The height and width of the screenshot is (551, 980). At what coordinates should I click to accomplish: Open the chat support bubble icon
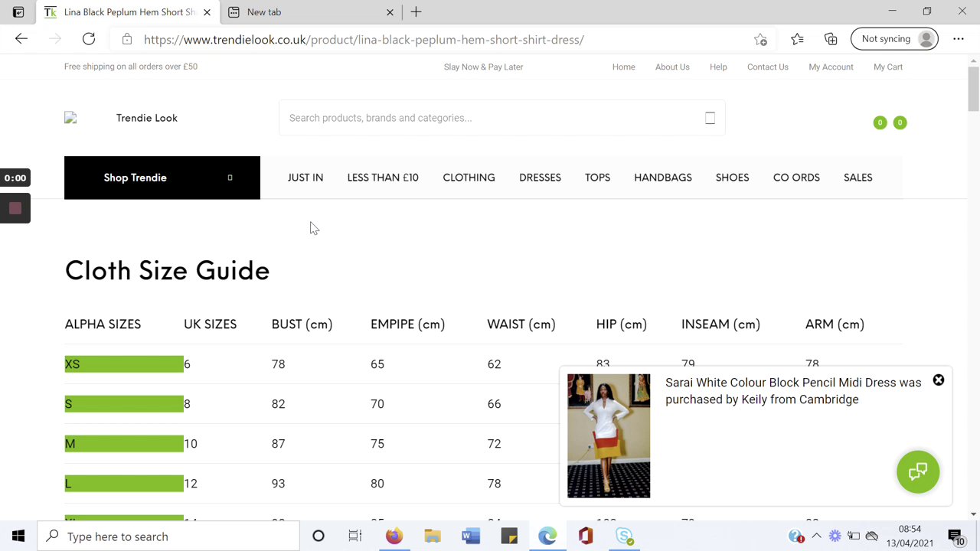917,471
